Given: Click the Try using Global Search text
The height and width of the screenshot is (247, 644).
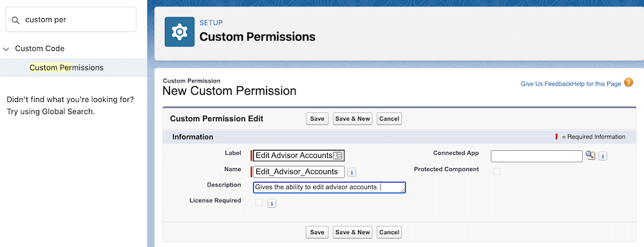Looking at the screenshot, I should [51, 112].
